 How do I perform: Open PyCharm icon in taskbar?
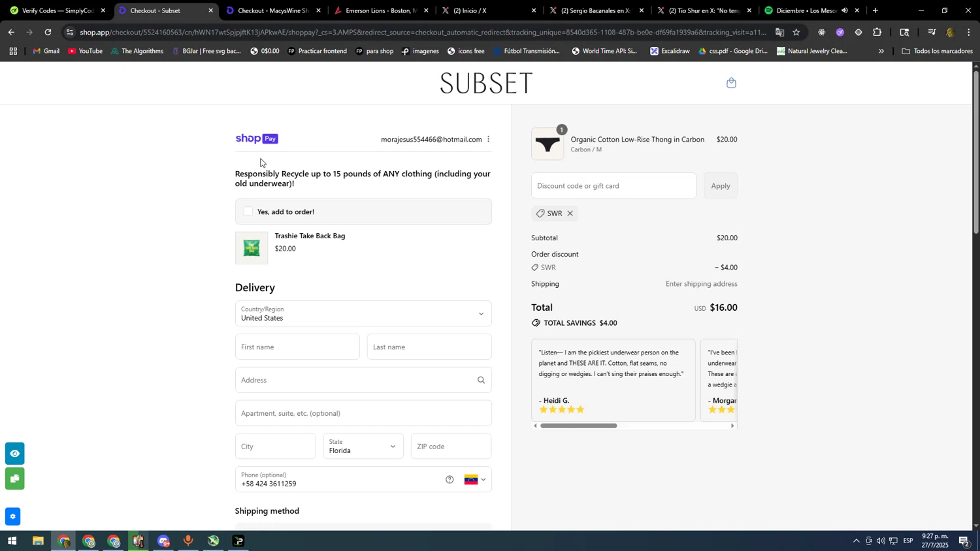point(238,541)
